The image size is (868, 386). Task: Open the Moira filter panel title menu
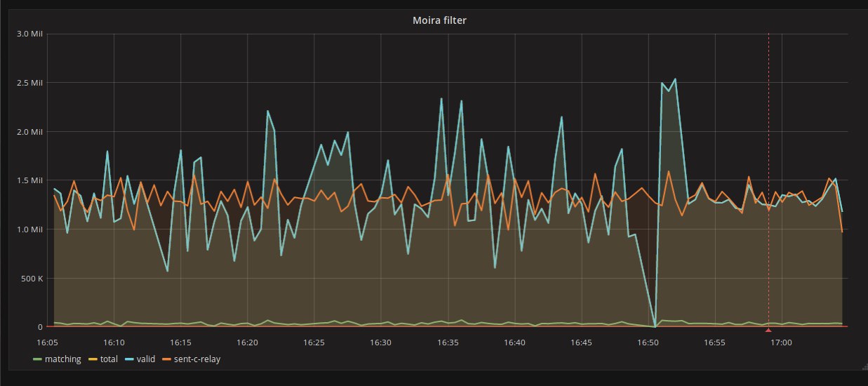click(x=439, y=20)
